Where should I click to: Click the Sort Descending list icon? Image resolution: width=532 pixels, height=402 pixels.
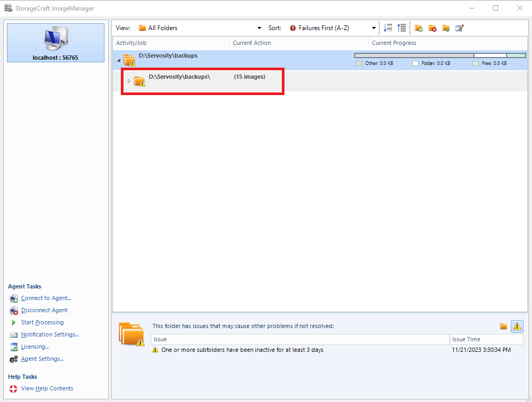[x=388, y=27]
